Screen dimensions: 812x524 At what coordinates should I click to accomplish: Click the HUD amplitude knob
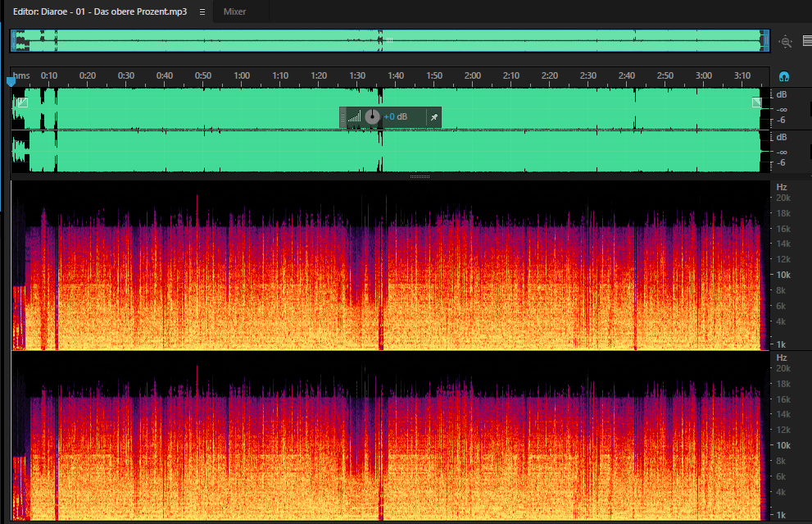tap(372, 117)
